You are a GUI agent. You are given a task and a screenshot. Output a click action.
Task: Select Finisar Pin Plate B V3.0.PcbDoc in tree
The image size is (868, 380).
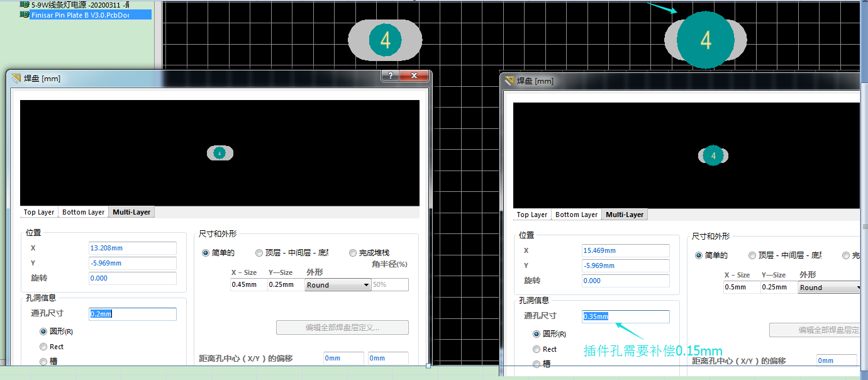tap(80, 14)
